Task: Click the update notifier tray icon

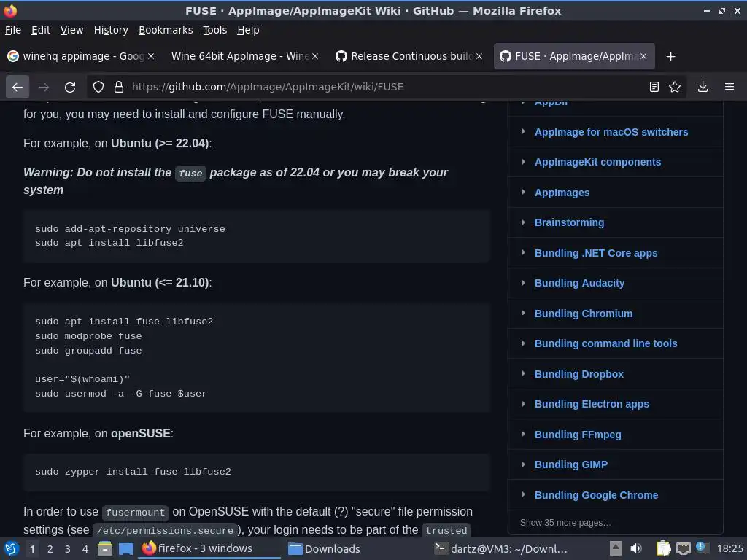Action: 701,548
